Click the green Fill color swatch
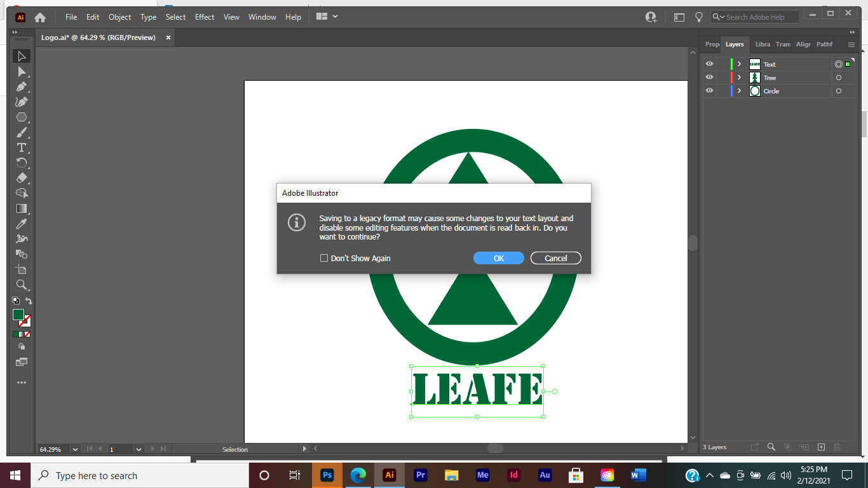This screenshot has height=488, width=868. pyautogui.click(x=19, y=314)
